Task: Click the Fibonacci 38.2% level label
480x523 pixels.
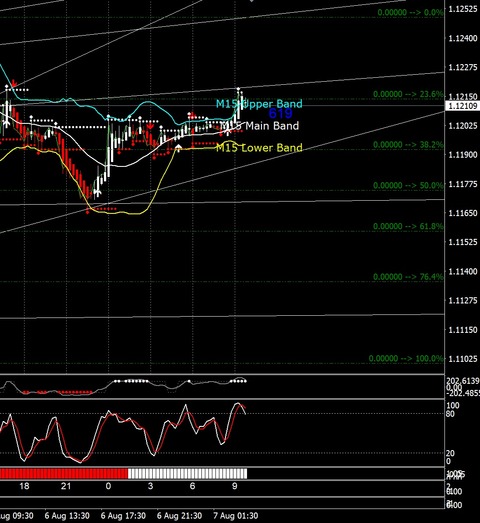Action: (x=408, y=145)
